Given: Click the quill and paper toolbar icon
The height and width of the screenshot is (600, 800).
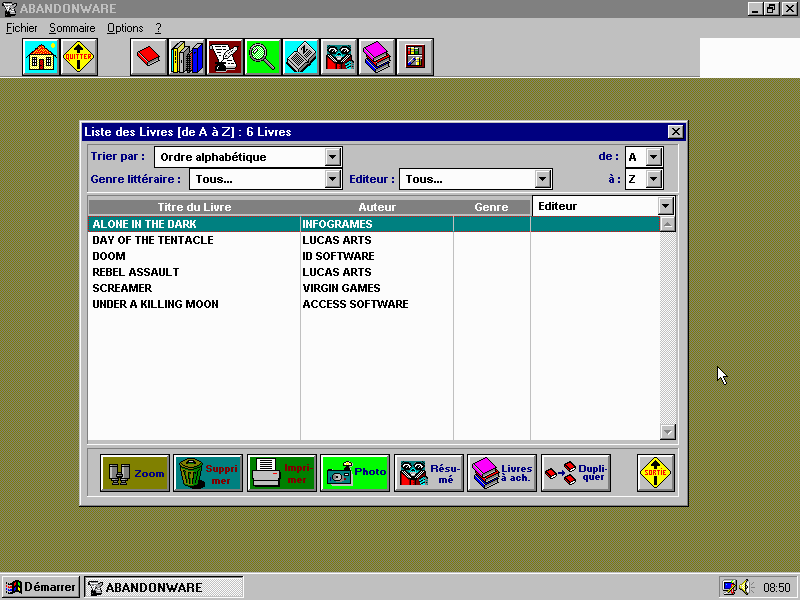Looking at the screenshot, I should pos(225,58).
